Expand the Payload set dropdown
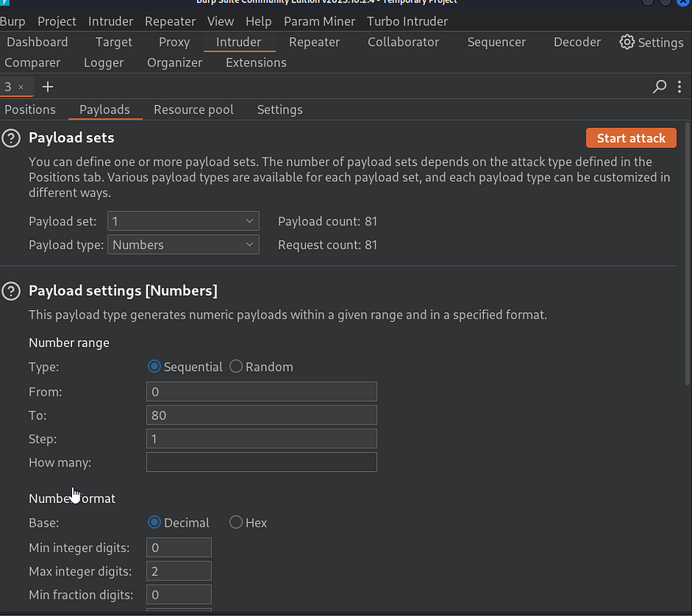Screen dimensions: 692x616 (x=183, y=221)
